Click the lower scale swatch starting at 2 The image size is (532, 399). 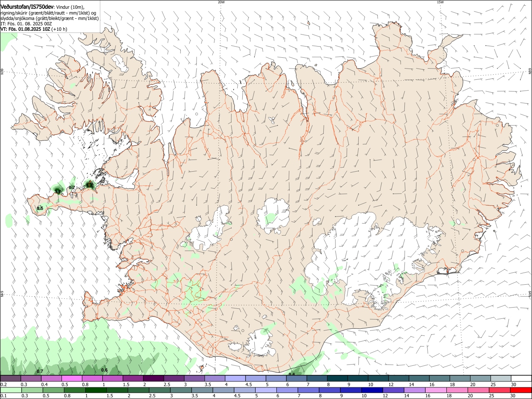tap(138, 390)
